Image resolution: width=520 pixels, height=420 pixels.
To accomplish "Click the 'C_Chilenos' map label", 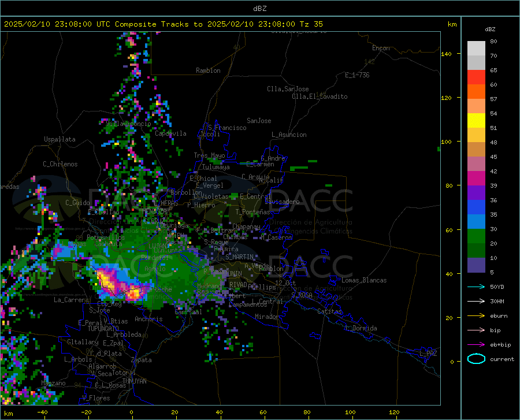I will click(60, 164).
